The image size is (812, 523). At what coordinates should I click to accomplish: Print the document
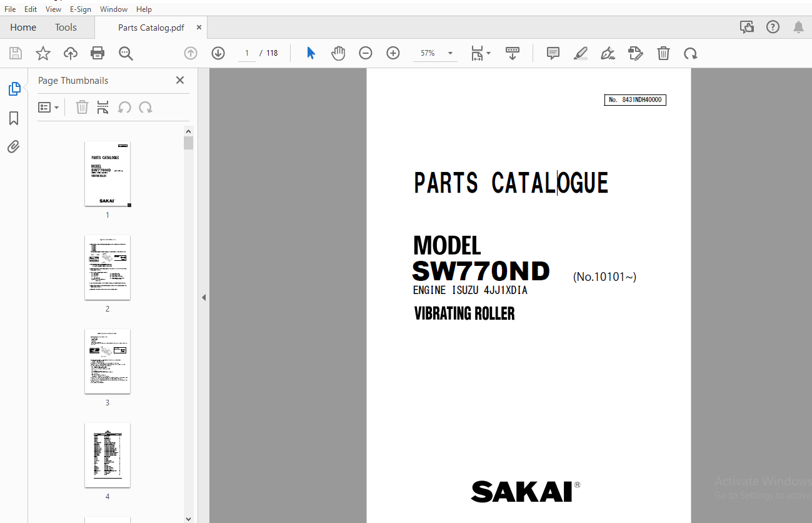(98, 53)
